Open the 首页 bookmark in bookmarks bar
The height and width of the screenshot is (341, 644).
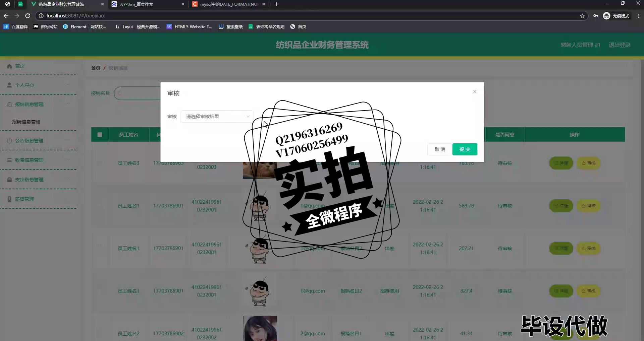pos(298,27)
